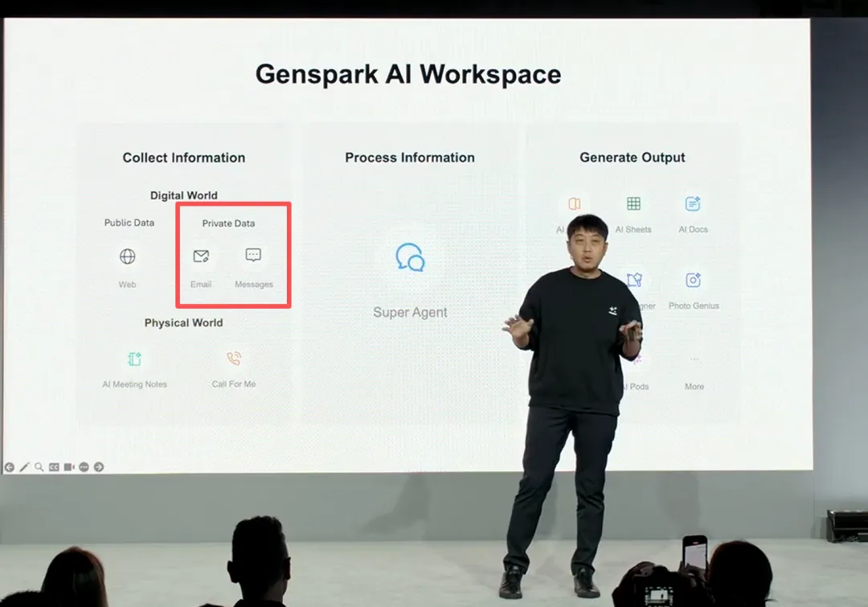868x607 pixels.
Task: Open slideshow more options circle menu
Action: tap(84, 467)
